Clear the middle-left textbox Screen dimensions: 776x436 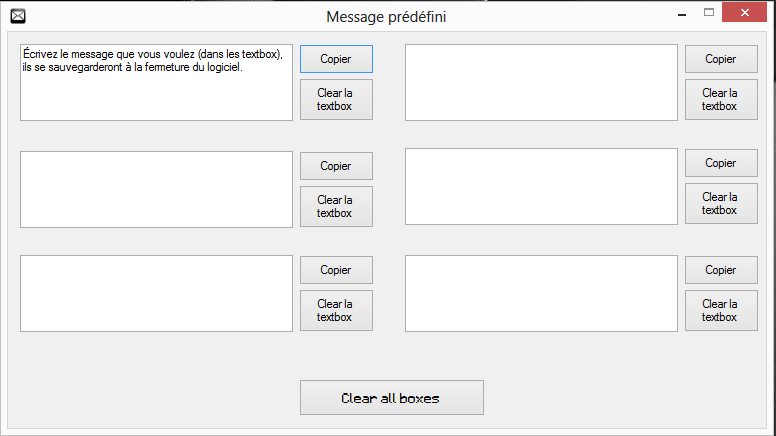tap(336, 206)
